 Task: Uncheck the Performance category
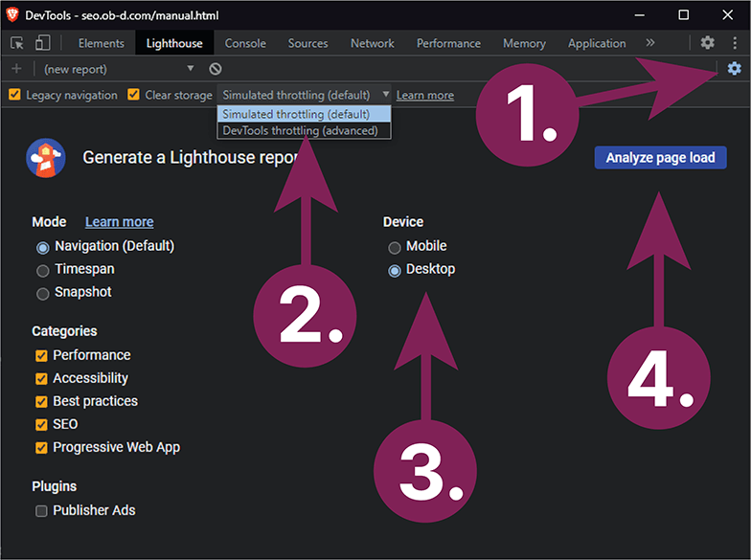(42, 356)
